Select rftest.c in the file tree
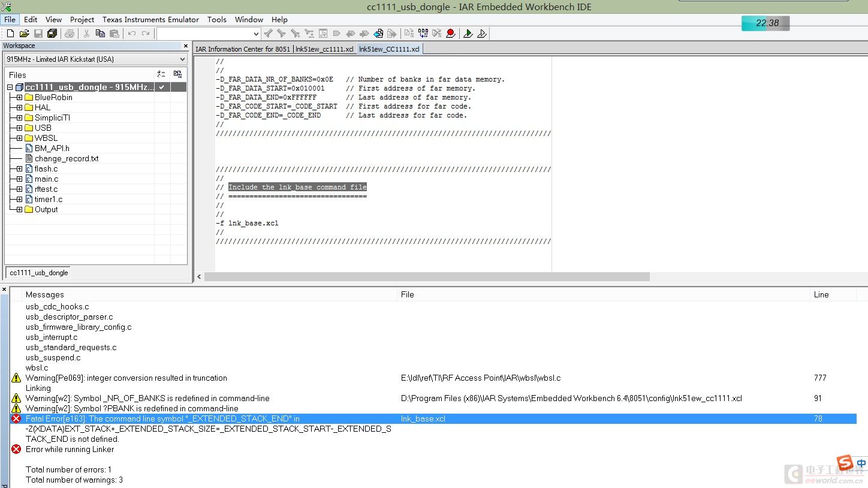Viewport: 868px width, 488px height. click(x=46, y=189)
